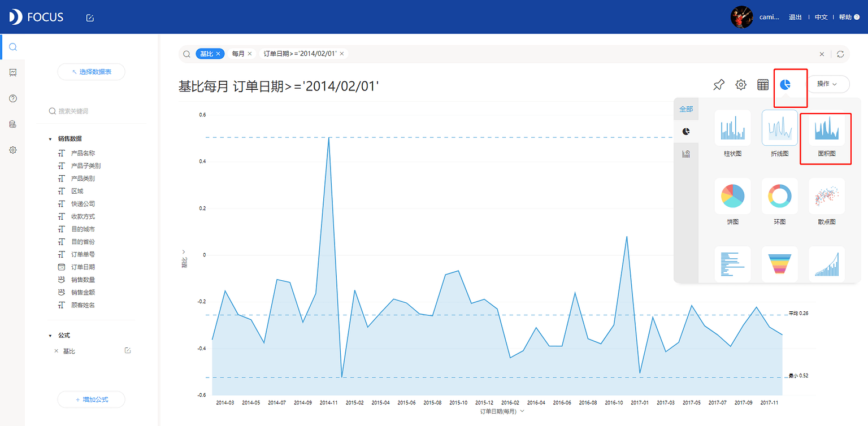The width and height of the screenshot is (868, 426).
Task: Select the 饼图 pie chart type
Action: click(732, 196)
